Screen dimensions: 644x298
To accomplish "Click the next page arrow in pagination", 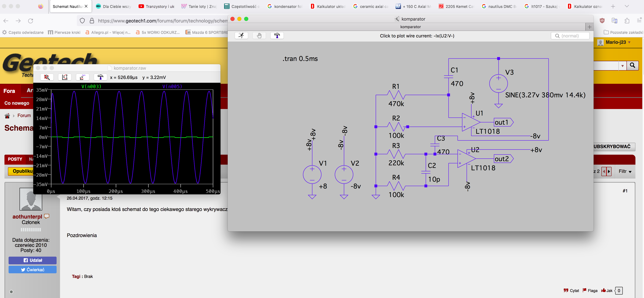I will pos(609,171).
